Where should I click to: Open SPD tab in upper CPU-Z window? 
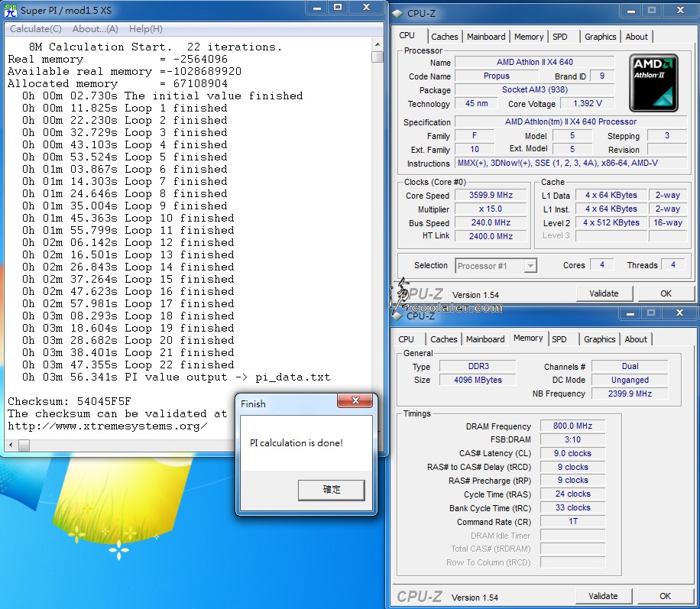[x=560, y=37]
